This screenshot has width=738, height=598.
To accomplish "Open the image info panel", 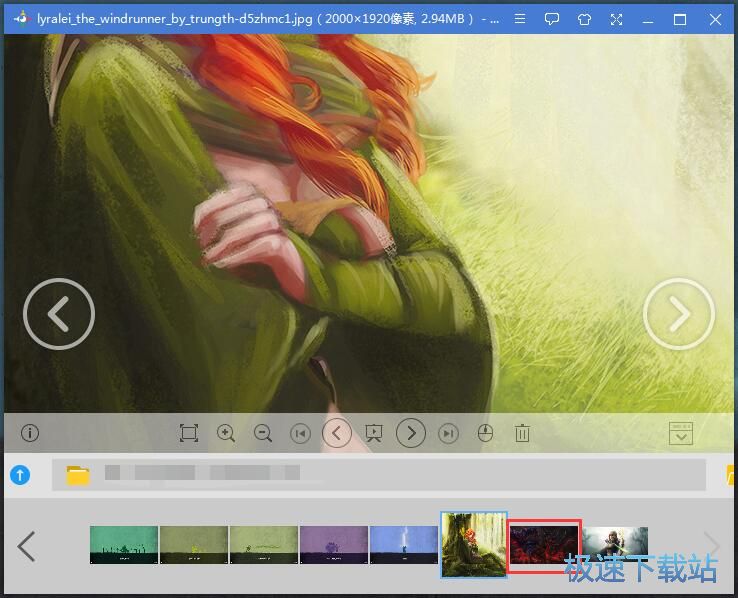I will pyautogui.click(x=30, y=433).
